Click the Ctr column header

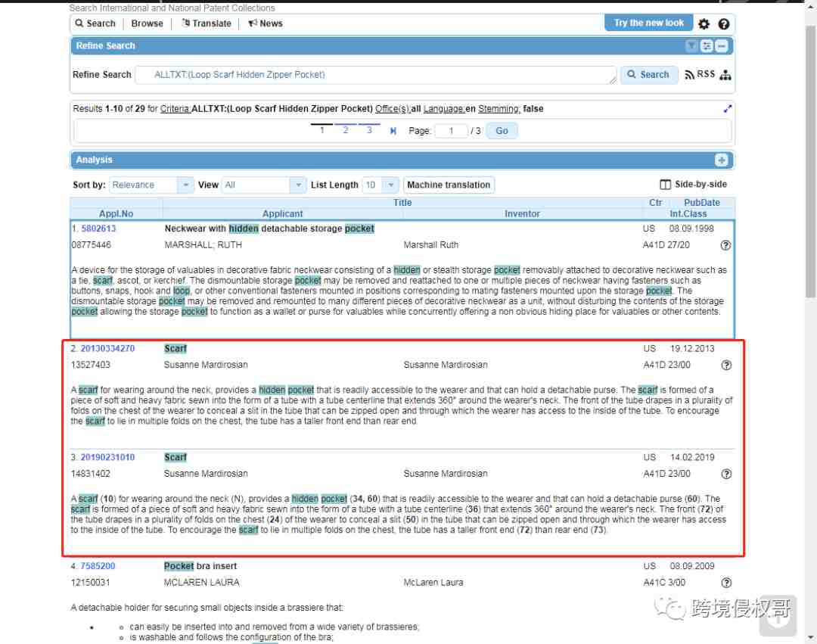tap(655, 203)
